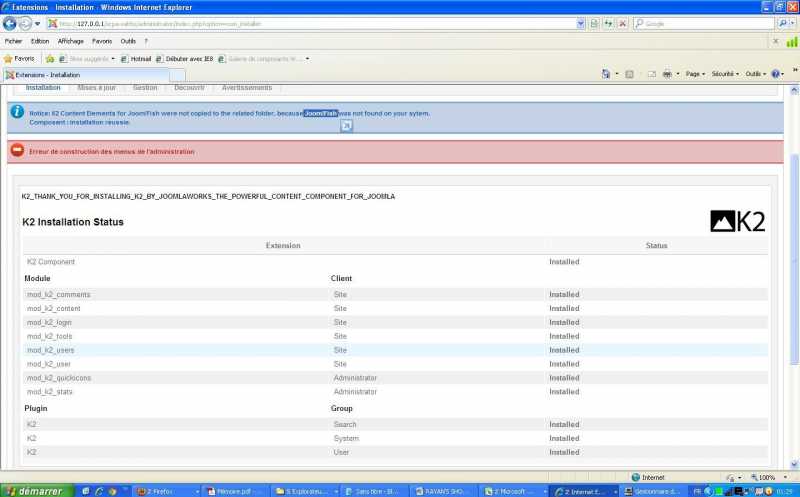Open the Fichier menu

13,41
